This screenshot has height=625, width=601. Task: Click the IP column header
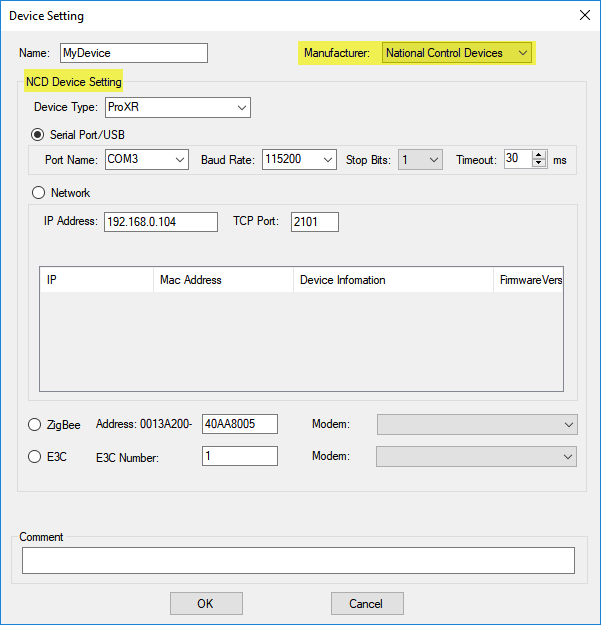coord(97,280)
